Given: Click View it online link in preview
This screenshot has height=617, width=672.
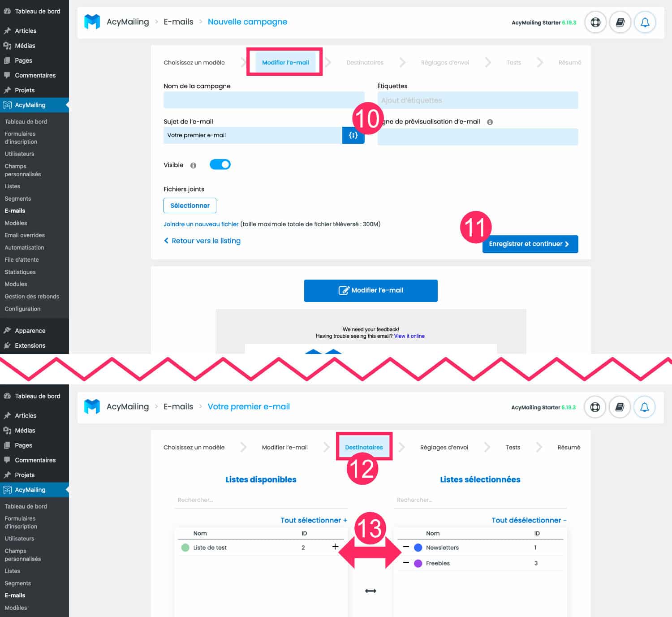Looking at the screenshot, I should tap(409, 336).
